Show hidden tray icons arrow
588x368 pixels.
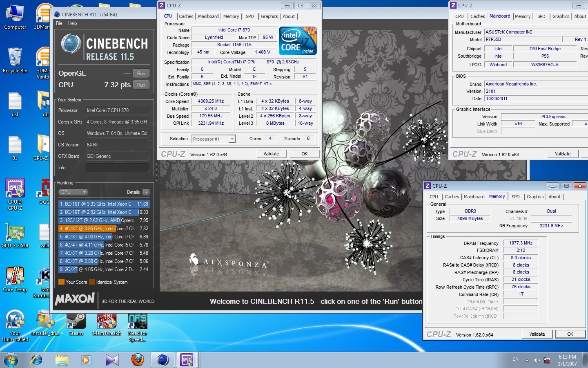coord(527,360)
